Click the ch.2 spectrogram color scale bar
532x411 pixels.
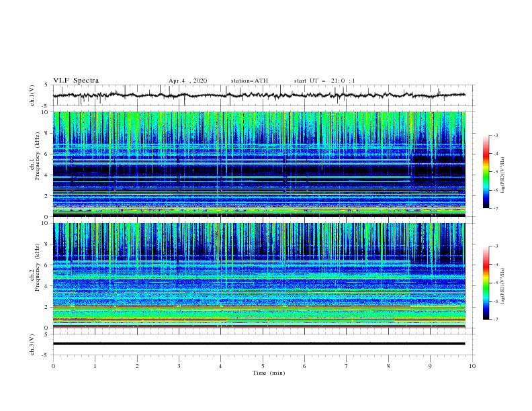tap(486, 283)
